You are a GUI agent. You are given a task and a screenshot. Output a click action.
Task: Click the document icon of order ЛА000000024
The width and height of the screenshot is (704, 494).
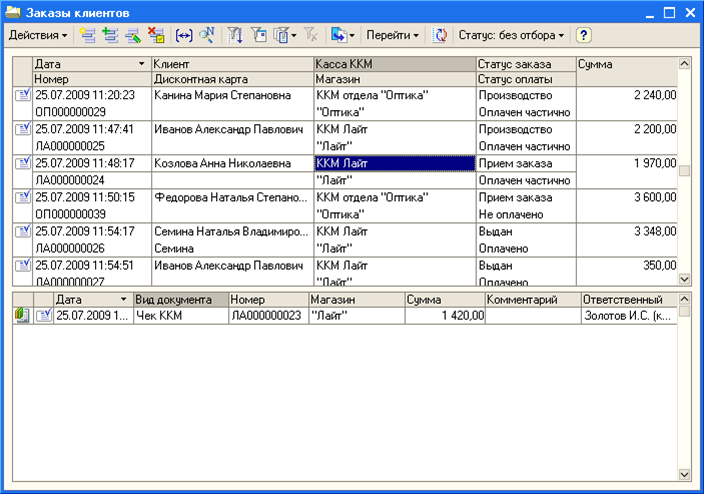click(x=22, y=163)
